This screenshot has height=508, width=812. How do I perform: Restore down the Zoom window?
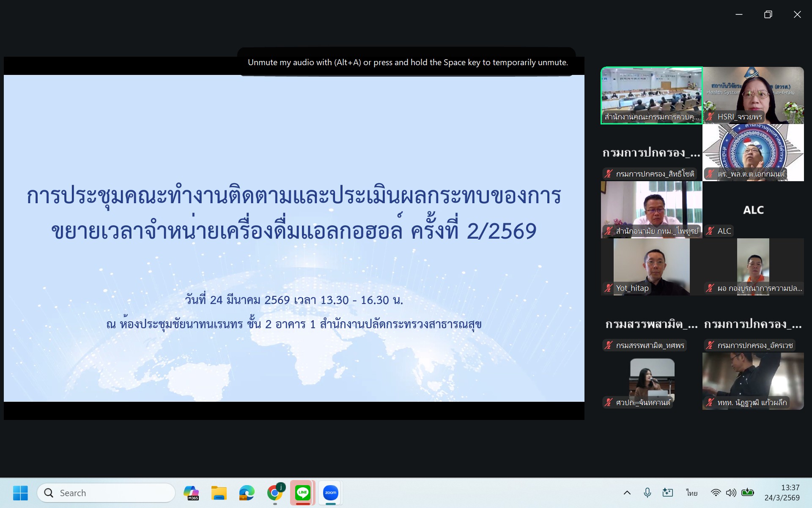(768, 14)
